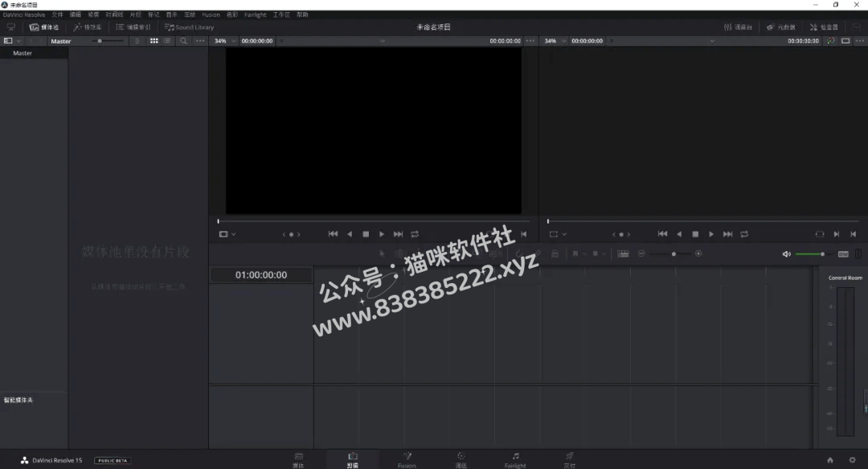The height and width of the screenshot is (469, 868).
Task: Toggle the position lock icon in toolbar
Action: (555, 254)
